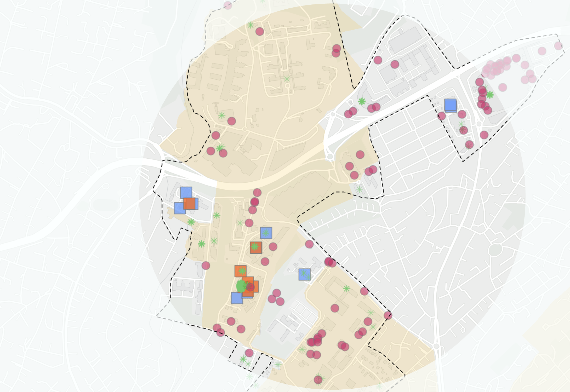Select the solid green circle marker beside the orange cluster
This screenshot has width=570, height=392.
241,286
